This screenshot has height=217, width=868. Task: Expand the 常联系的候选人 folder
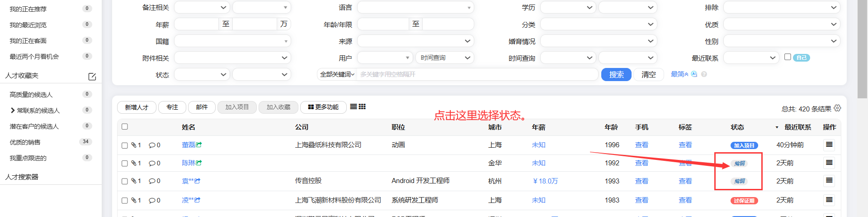[13, 110]
